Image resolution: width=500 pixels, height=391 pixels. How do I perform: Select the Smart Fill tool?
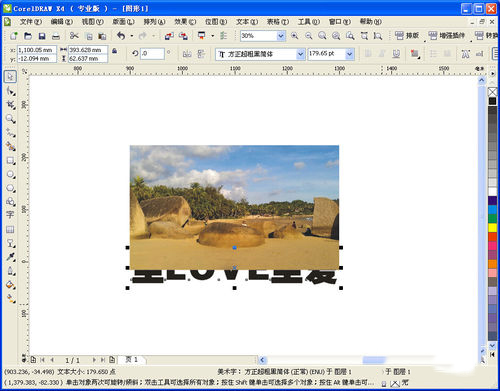click(x=10, y=147)
